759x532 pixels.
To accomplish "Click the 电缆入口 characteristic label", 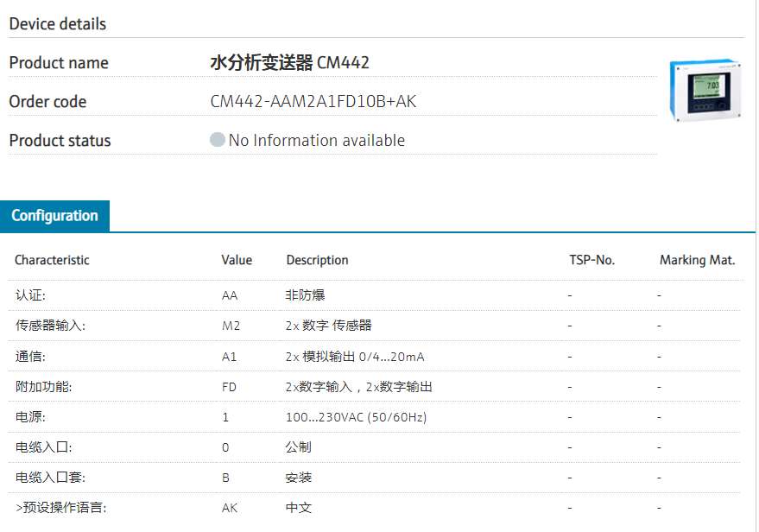I will (x=43, y=447).
